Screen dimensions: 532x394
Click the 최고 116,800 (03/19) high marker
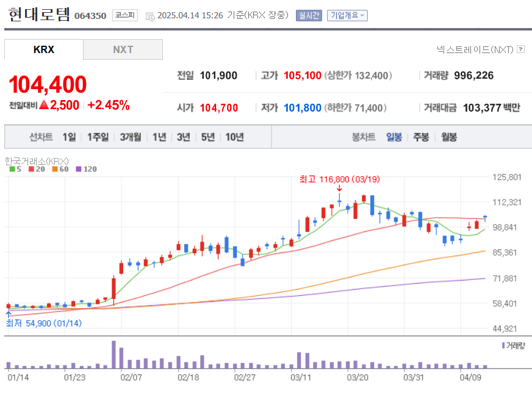click(340, 179)
